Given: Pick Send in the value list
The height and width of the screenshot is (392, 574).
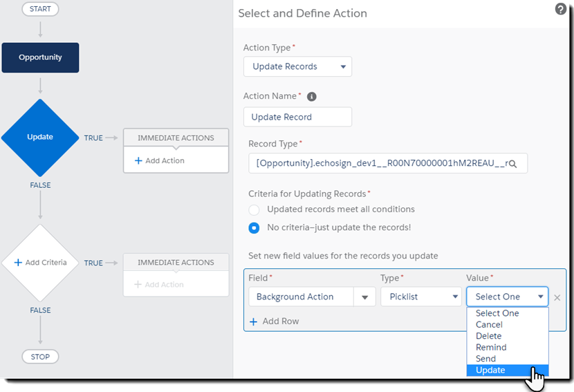Looking at the screenshot, I should click(485, 359).
